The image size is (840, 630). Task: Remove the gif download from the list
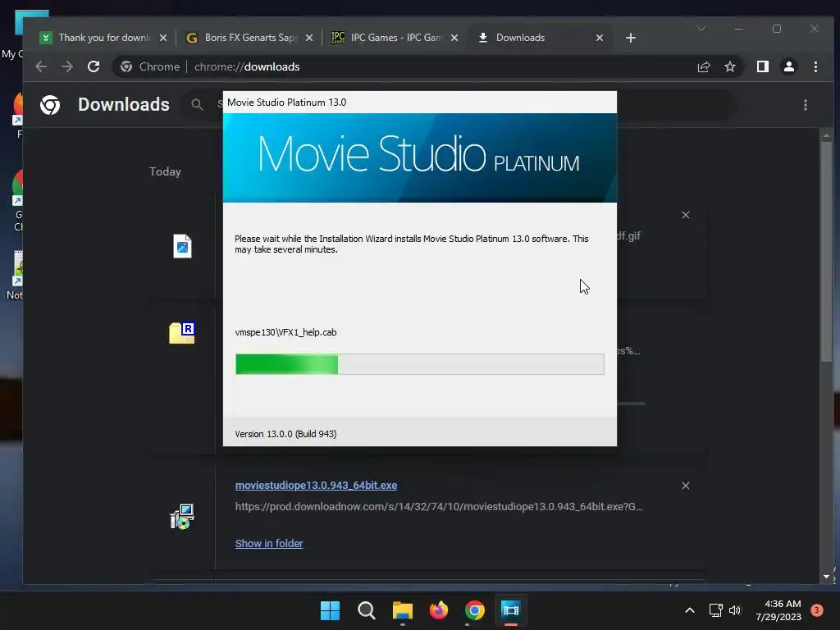(x=686, y=215)
